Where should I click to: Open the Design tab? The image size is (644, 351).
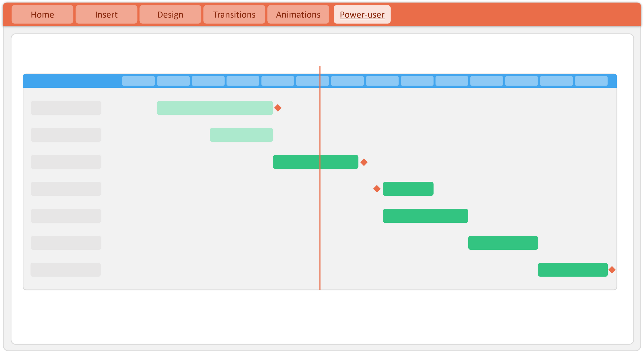(170, 14)
